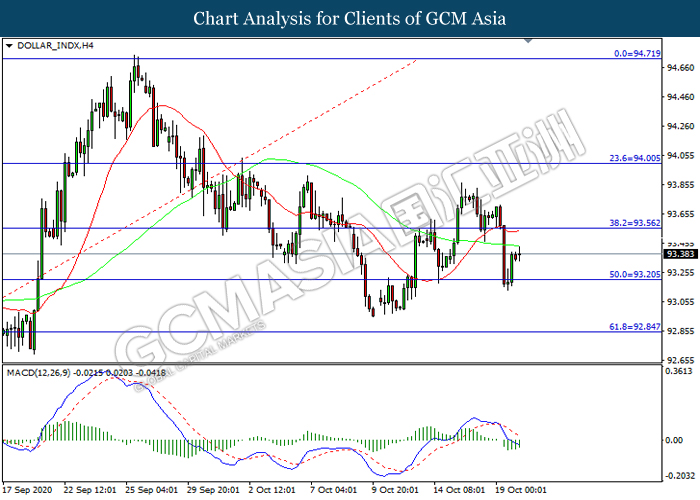Click the 14 Oct 08:01 time label

point(459,490)
